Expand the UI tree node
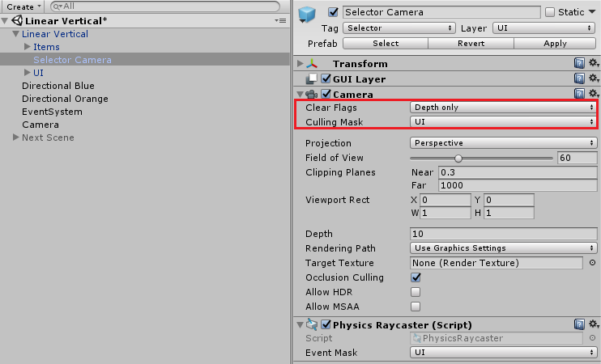The image size is (601, 364). [x=27, y=72]
